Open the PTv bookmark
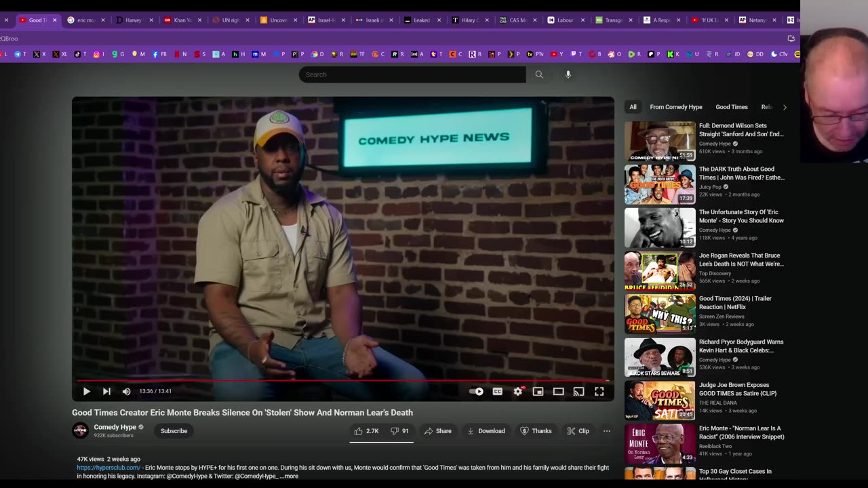The height and width of the screenshot is (488, 868). click(536, 54)
